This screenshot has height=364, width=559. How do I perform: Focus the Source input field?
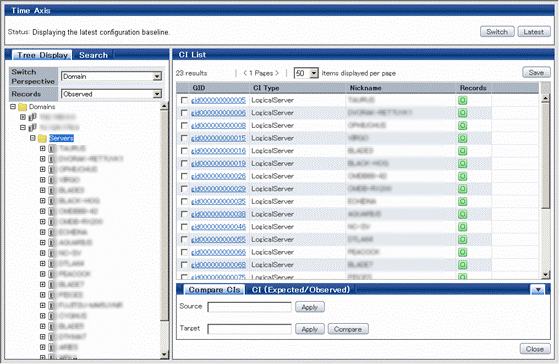(x=250, y=307)
